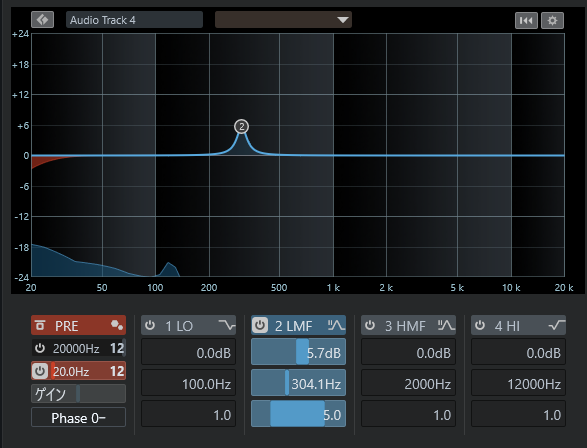This screenshot has height=448, width=587.
Task: Change slope 12 of 20.0Hz filter
Action: tap(117, 372)
